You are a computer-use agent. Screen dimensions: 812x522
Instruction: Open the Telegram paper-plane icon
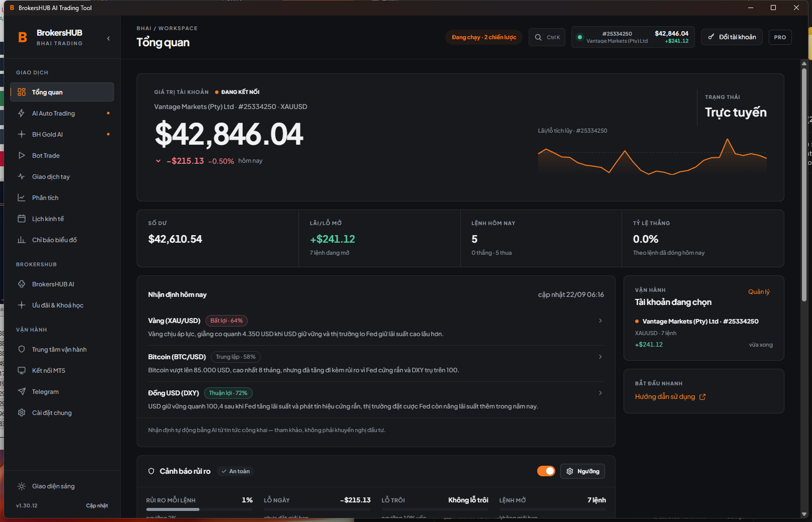(22, 391)
